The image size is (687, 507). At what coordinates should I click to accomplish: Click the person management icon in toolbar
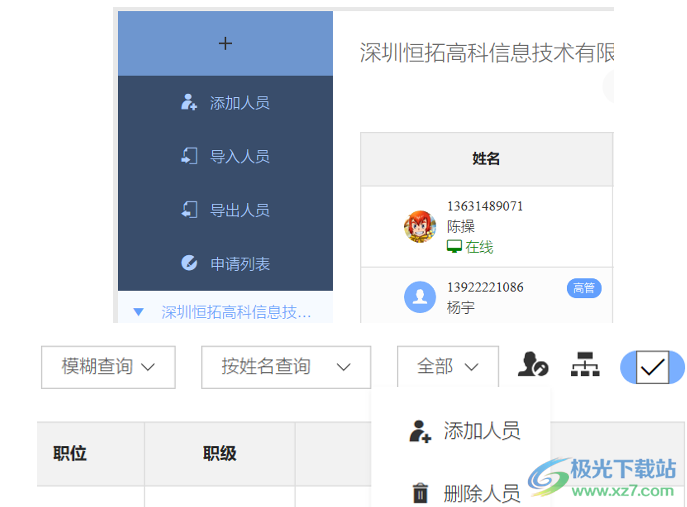[533, 364]
